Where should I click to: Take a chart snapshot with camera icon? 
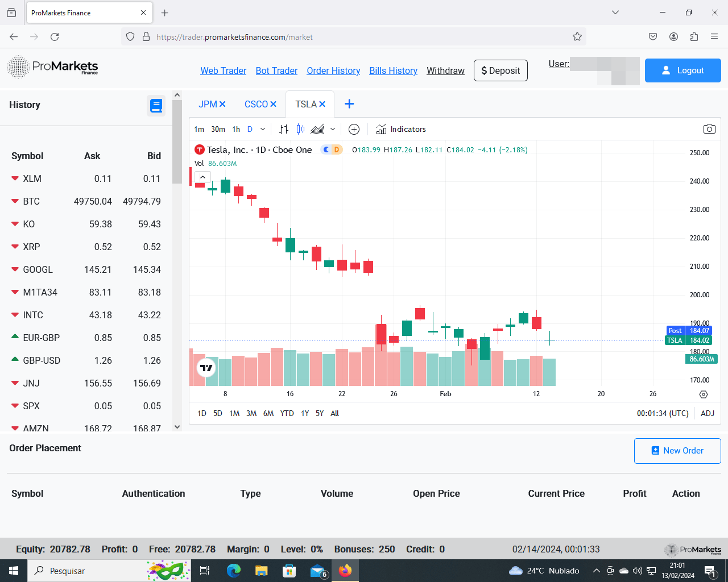[x=709, y=129]
